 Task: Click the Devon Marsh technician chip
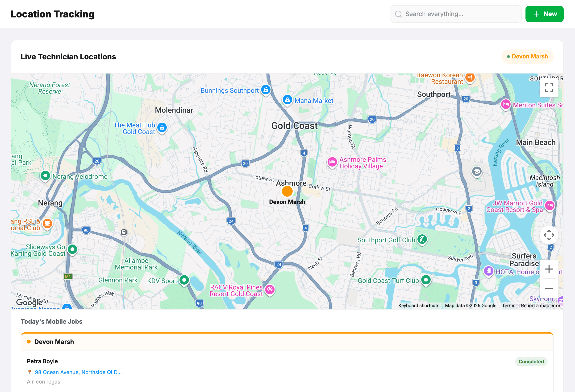[x=527, y=57]
